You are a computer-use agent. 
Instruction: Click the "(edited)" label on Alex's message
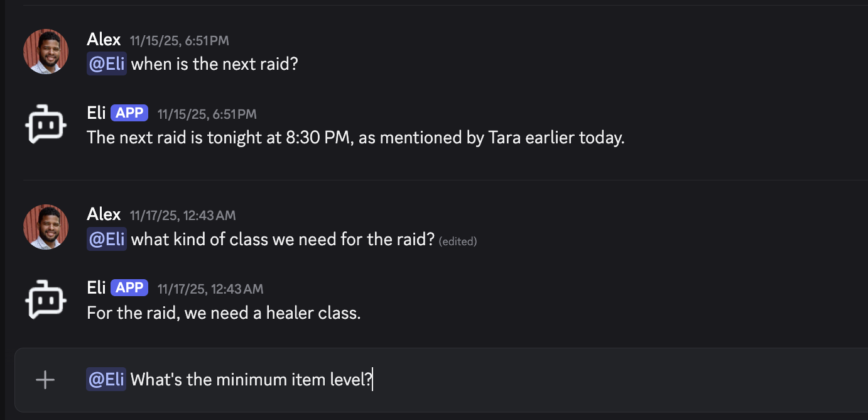point(457,241)
